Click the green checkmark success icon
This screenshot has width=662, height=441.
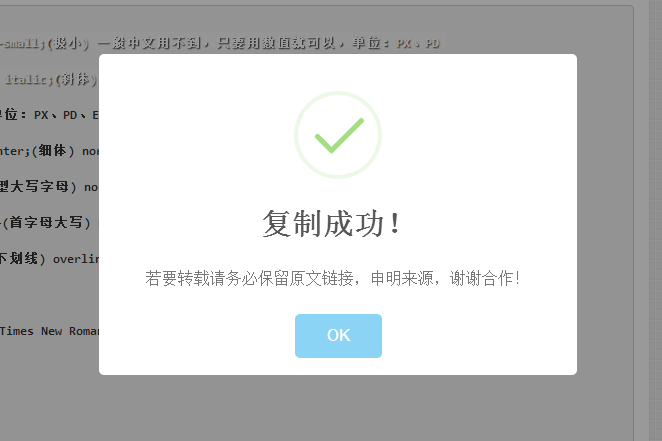(x=339, y=135)
